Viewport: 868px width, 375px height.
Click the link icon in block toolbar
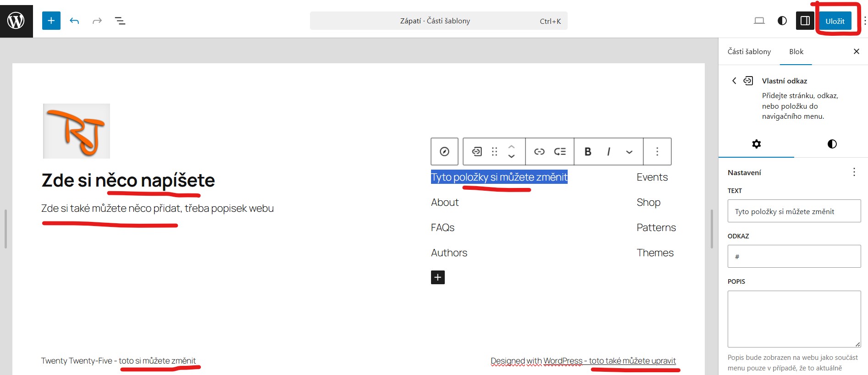click(x=539, y=152)
